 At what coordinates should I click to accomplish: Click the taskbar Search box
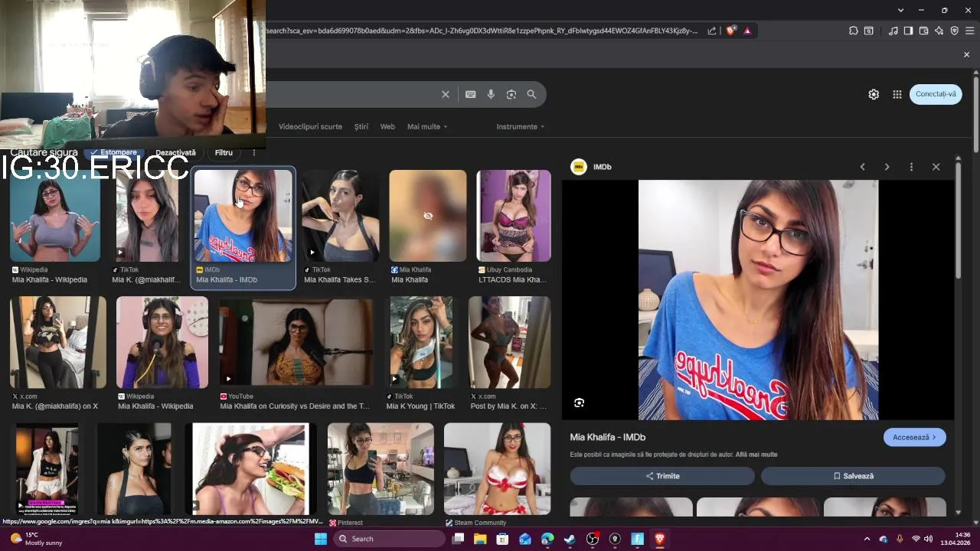(x=388, y=539)
